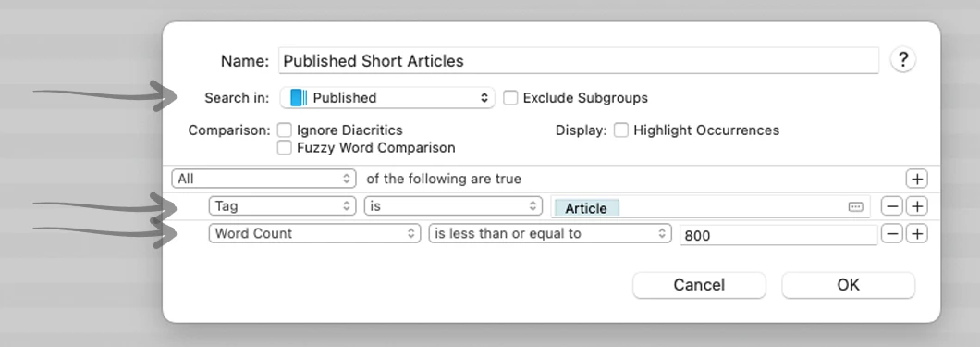Change the 'is less than or equal to' operator
Image resolution: width=980 pixels, height=347 pixels.
(550, 233)
